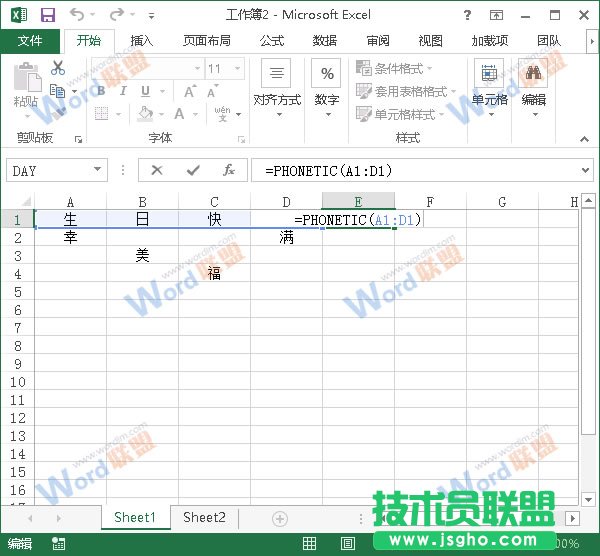Click the Name Box showing DAY
Viewport: 600px width, 556px height.
click(50, 170)
